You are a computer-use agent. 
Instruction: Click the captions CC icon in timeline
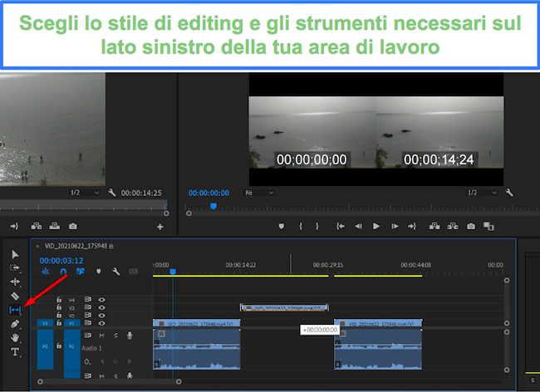pyautogui.click(x=133, y=272)
